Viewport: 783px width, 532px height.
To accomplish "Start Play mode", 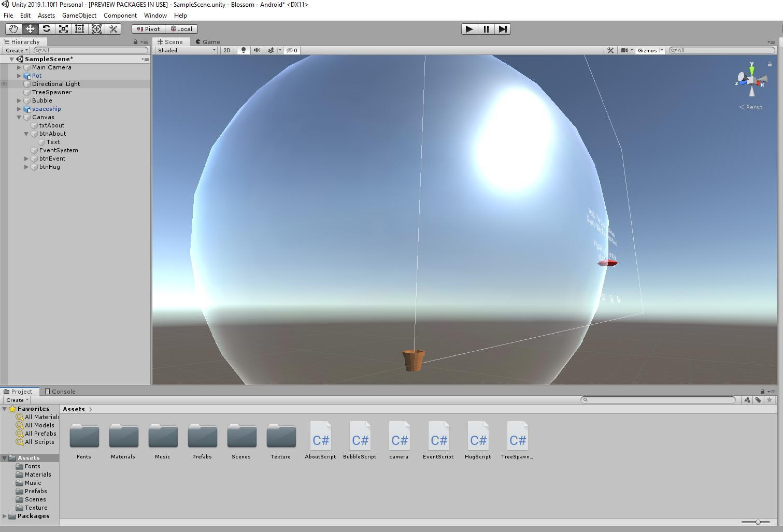I will (469, 29).
